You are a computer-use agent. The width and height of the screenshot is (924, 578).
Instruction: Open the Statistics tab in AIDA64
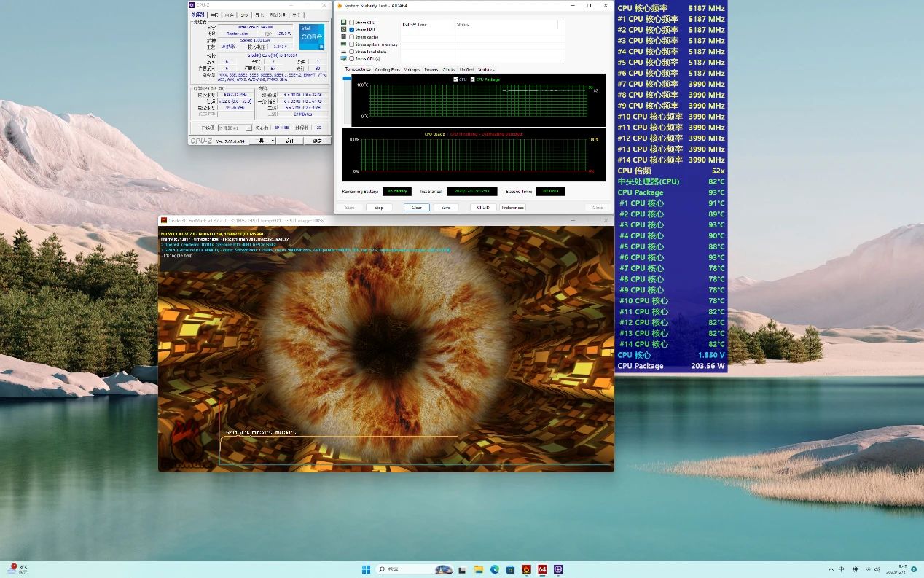point(486,70)
